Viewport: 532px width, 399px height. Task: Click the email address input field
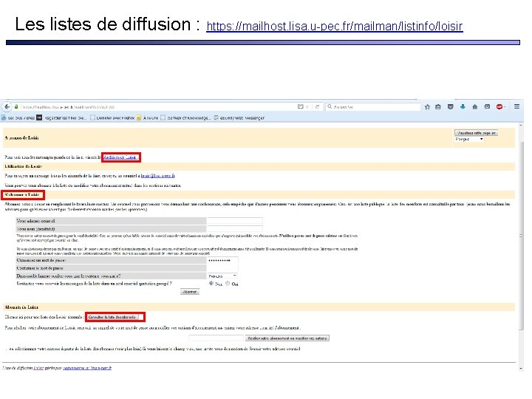point(235,220)
